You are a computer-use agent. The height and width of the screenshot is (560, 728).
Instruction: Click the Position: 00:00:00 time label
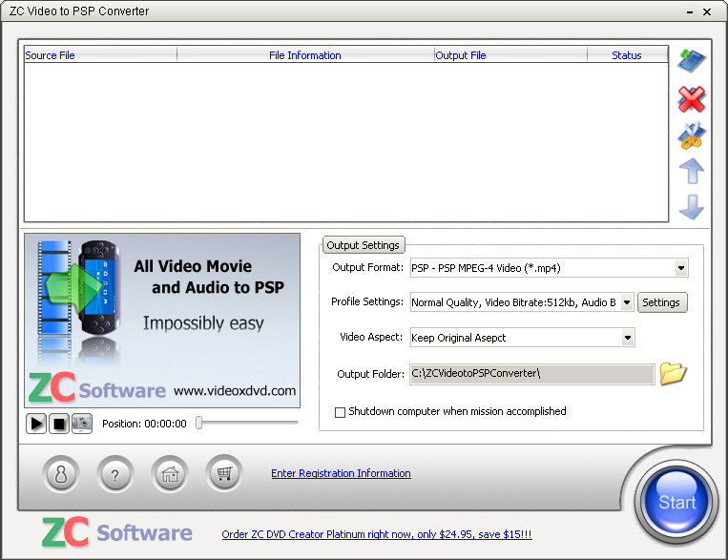tap(144, 424)
